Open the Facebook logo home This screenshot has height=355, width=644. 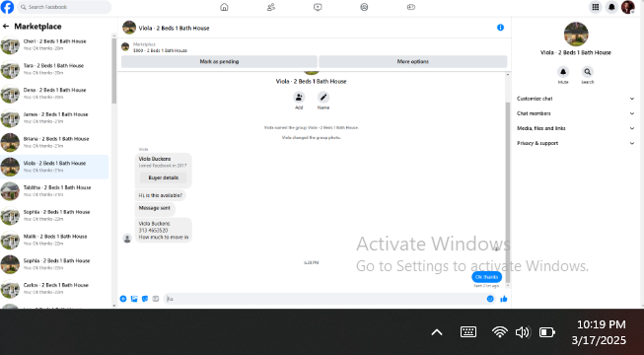(7, 7)
